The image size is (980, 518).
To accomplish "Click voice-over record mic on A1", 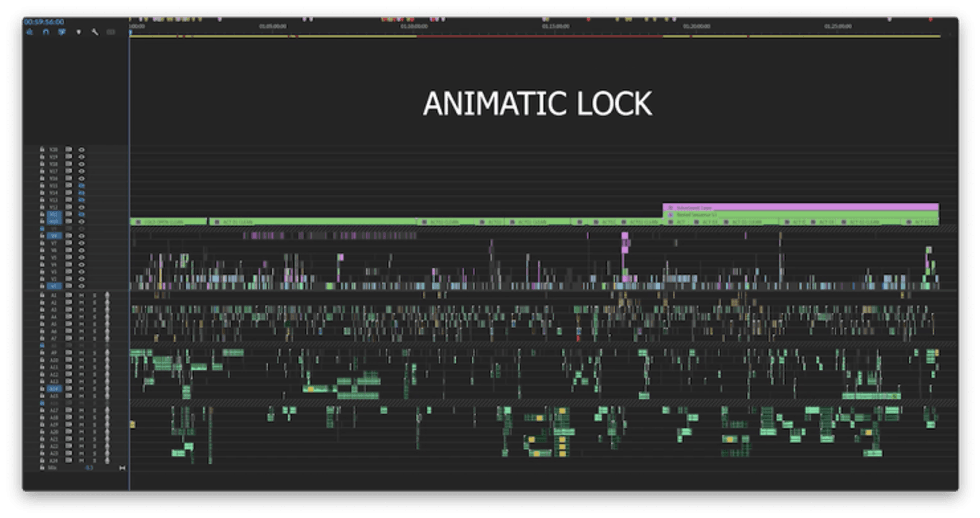I will (108, 296).
